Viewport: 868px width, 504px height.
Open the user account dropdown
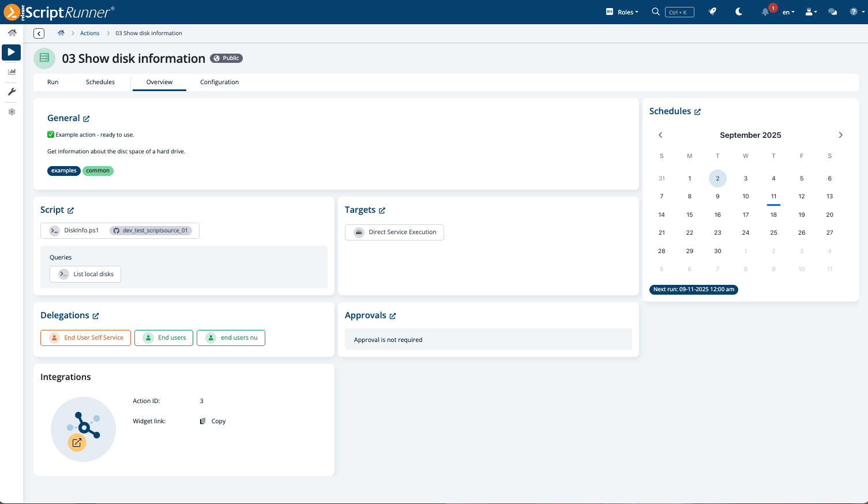point(811,12)
